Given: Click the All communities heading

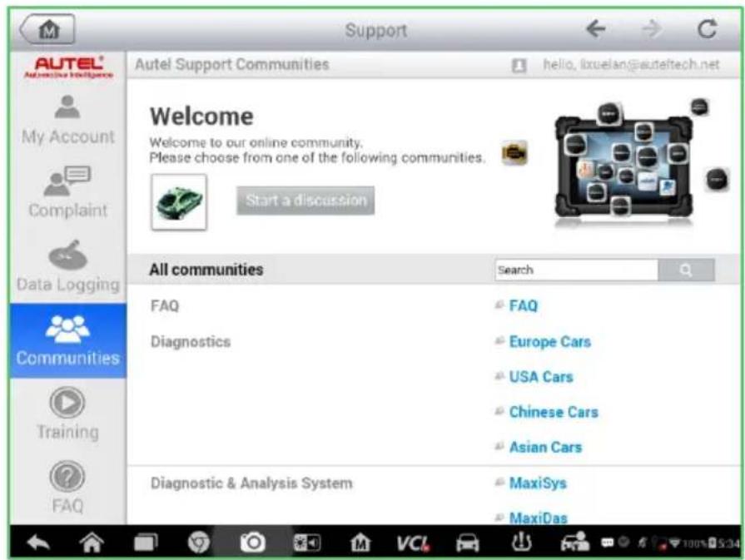Looking at the screenshot, I should pos(206,270).
